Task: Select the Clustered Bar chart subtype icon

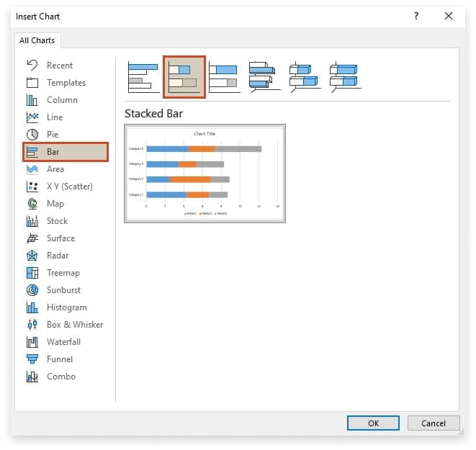Action: point(143,77)
